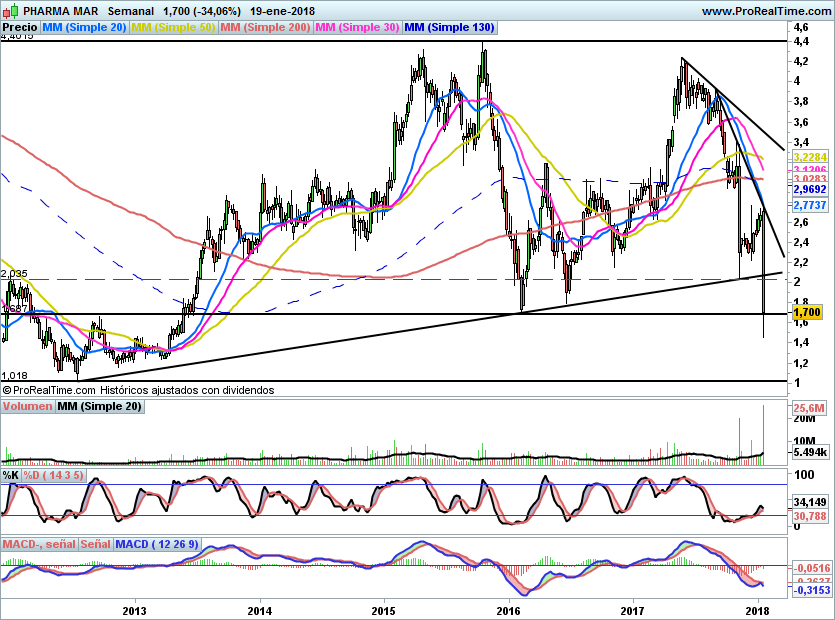Click the black 1,700 current price tag
Screen dimensions: 835x620
point(806,313)
